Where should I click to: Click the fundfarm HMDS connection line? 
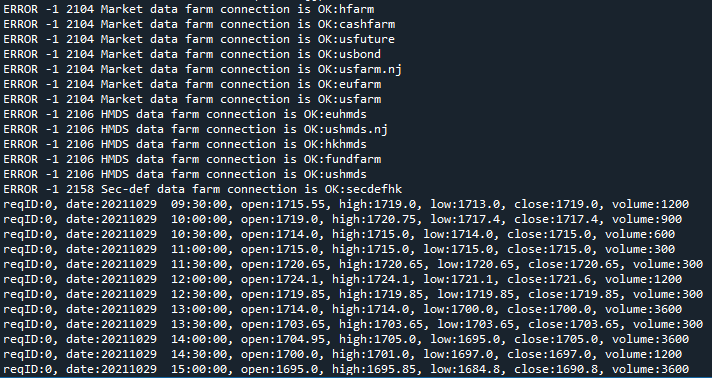tap(192, 159)
